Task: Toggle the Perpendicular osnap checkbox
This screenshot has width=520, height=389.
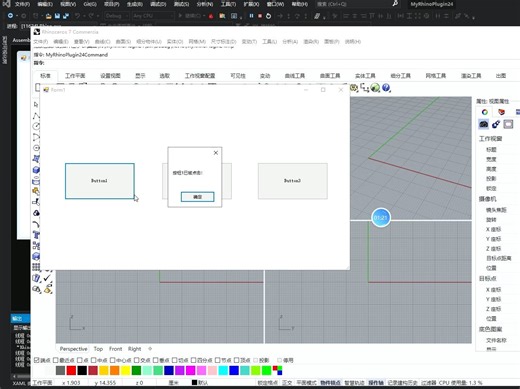Action: tap(156, 360)
